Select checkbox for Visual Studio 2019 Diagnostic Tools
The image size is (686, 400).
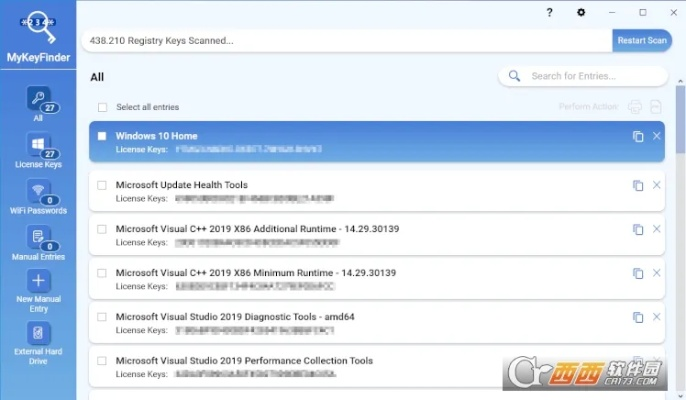(x=102, y=317)
